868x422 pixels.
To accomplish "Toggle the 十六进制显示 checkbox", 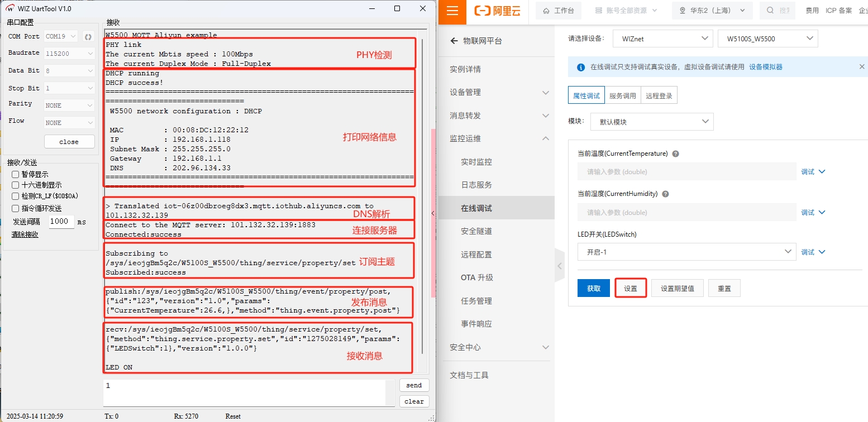I will [x=16, y=185].
